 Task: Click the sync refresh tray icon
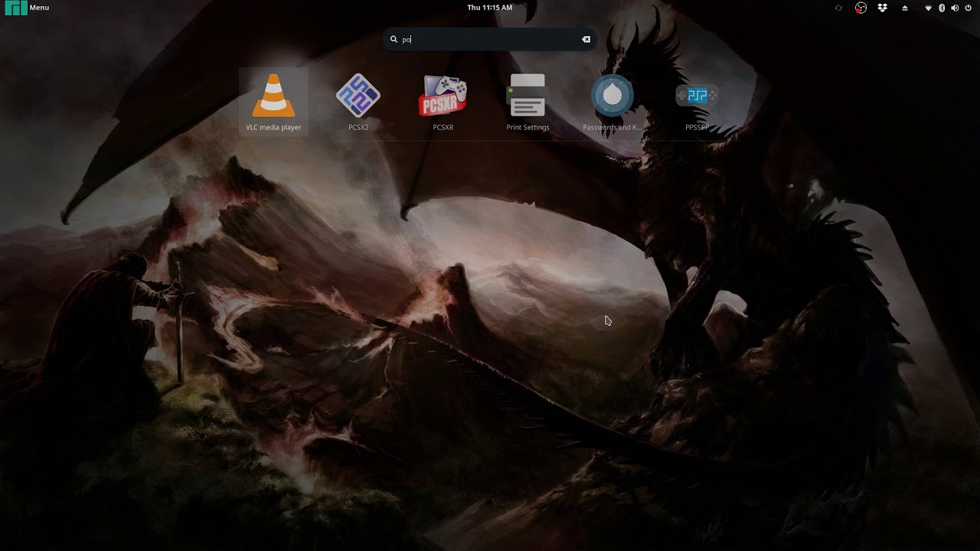[x=838, y=8]
